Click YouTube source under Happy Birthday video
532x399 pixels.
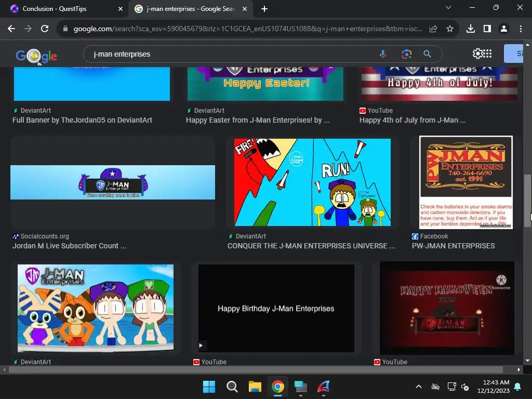pyautogui.click(x=214, y=362)
